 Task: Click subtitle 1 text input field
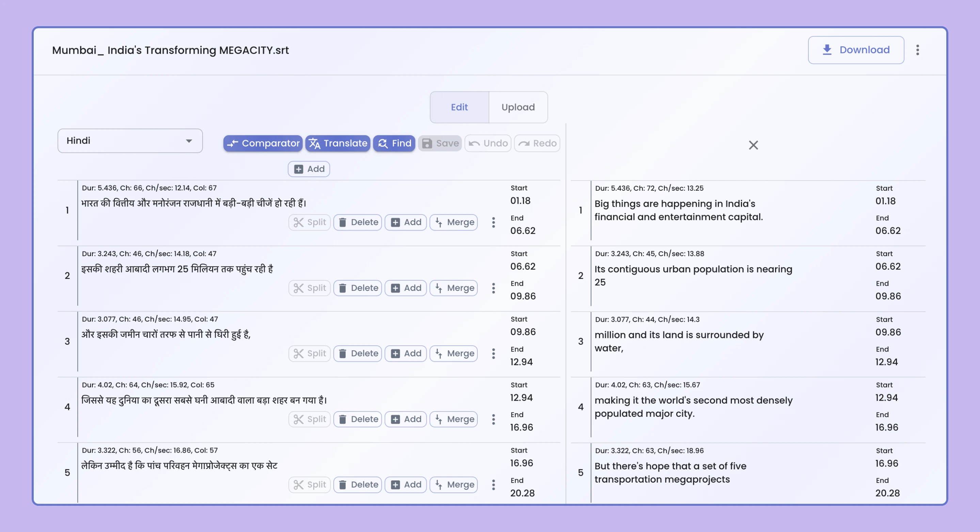[282, 203]
